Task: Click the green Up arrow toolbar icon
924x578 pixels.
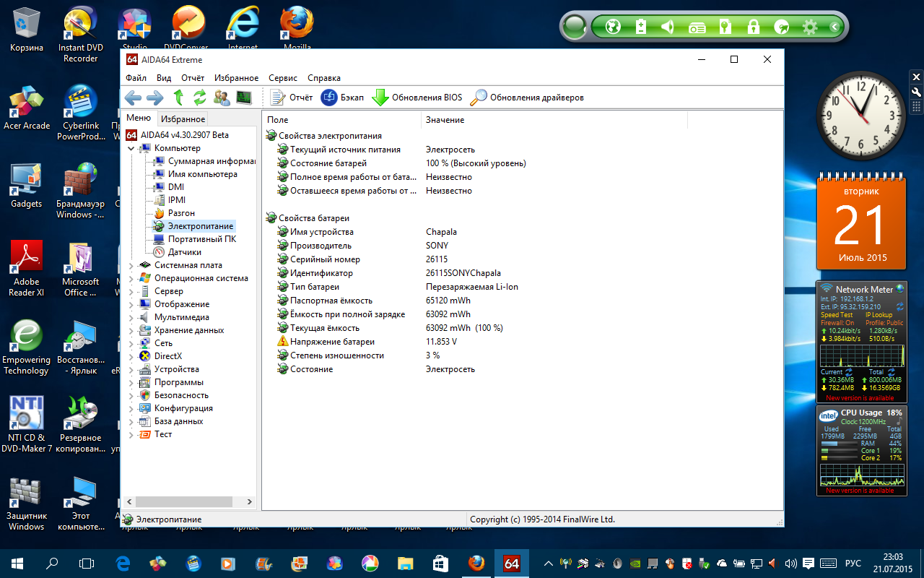Action: (178, 98)
